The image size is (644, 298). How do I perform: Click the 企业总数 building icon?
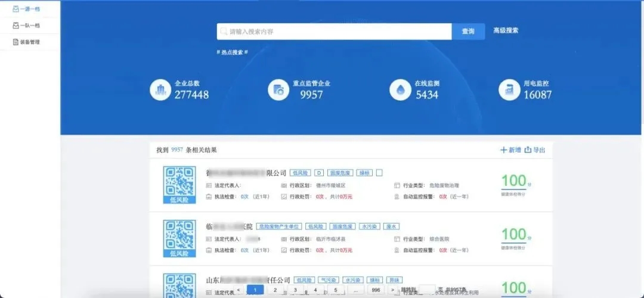[x=160, y=90]
